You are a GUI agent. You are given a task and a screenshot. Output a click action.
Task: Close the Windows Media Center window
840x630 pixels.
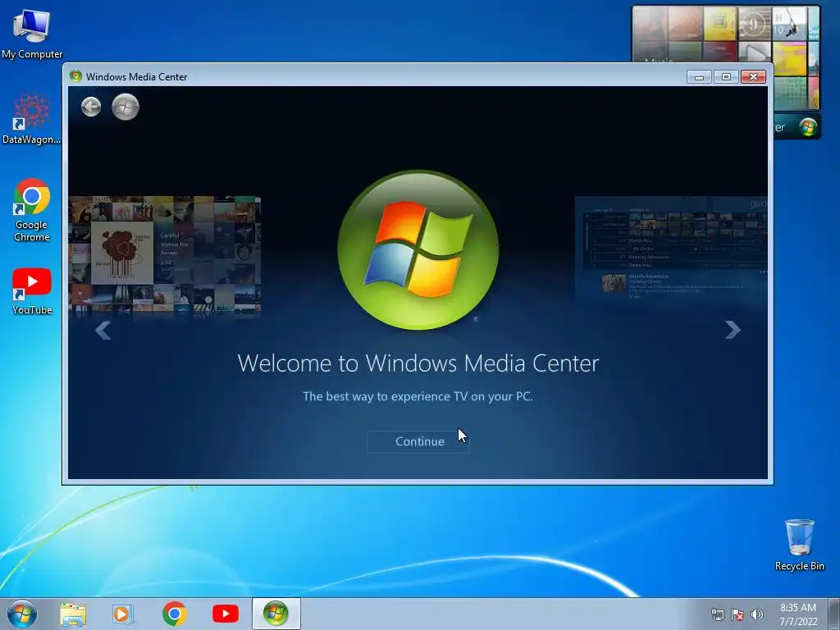[753, 76]
